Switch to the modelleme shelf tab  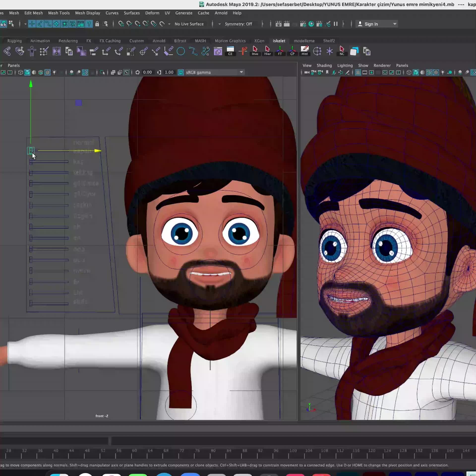point(304,41)
